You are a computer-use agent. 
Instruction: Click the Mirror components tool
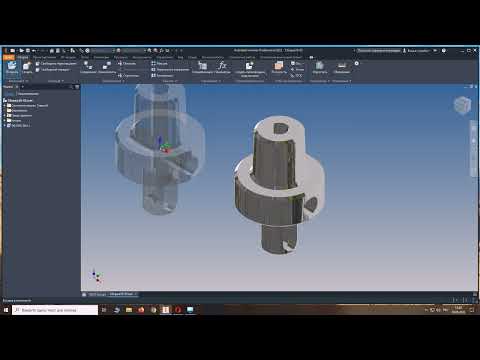pyautogui.click(x=170, y=70)
